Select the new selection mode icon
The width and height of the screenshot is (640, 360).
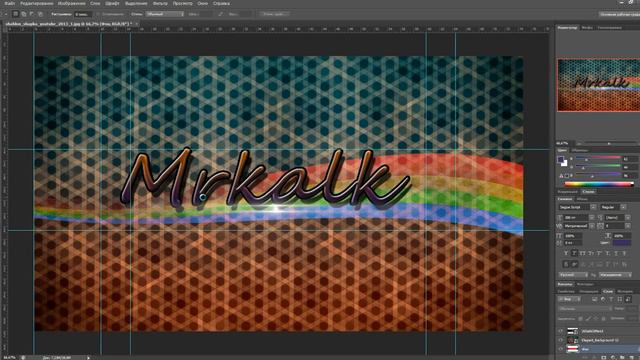tap(16, 14)
